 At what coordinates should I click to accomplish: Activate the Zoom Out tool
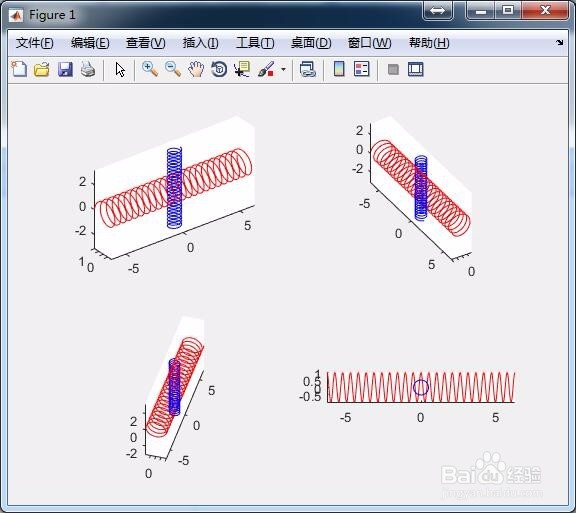173,69
